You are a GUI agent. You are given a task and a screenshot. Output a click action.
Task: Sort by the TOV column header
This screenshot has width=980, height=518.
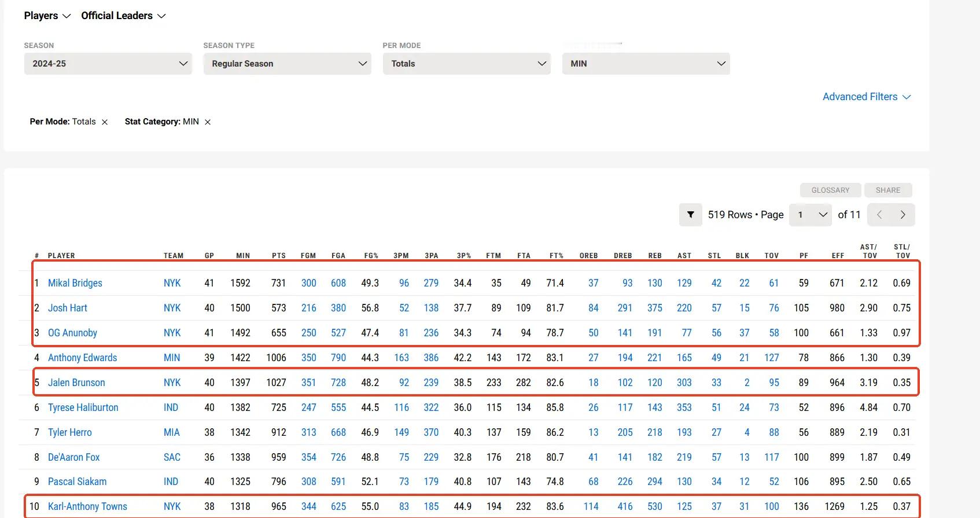772,256
